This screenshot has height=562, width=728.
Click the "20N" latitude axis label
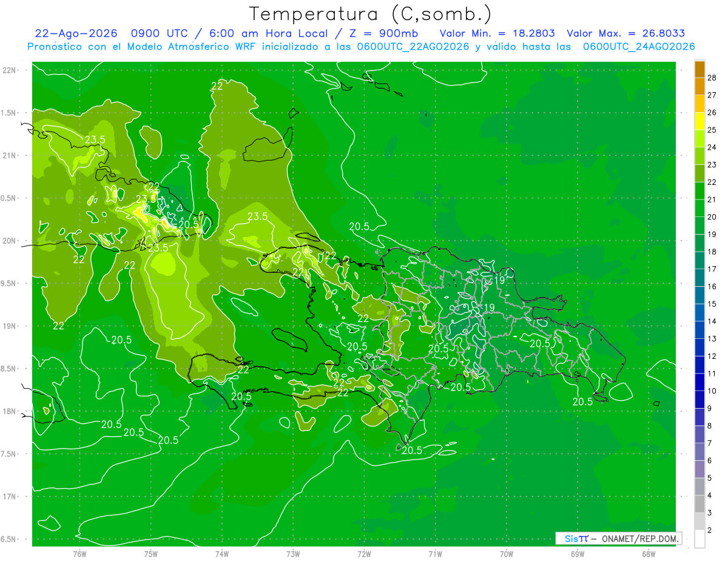[9, 241]
